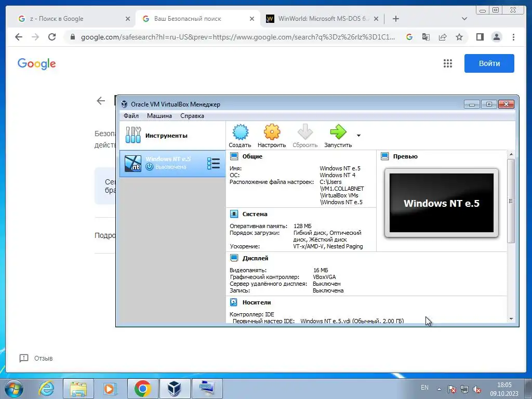Click the taskbar clock showing 18:05

point(504,389)
